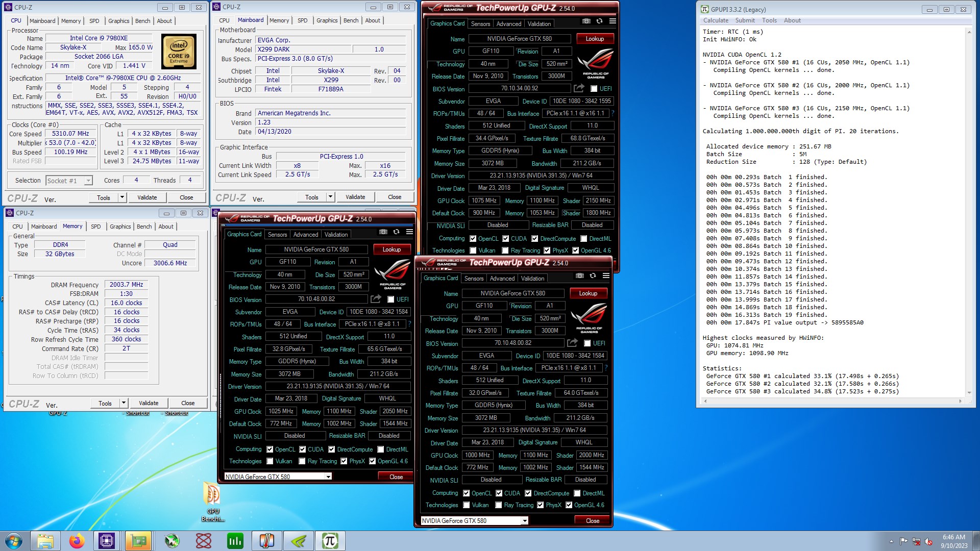Toggle CUDA checkbox in GPU-Z 1025 MHz window
Screen dimensions: 980x551
coord(303,449)
